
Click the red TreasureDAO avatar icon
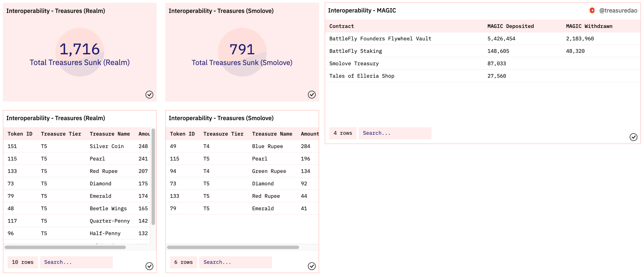point(592,10)
